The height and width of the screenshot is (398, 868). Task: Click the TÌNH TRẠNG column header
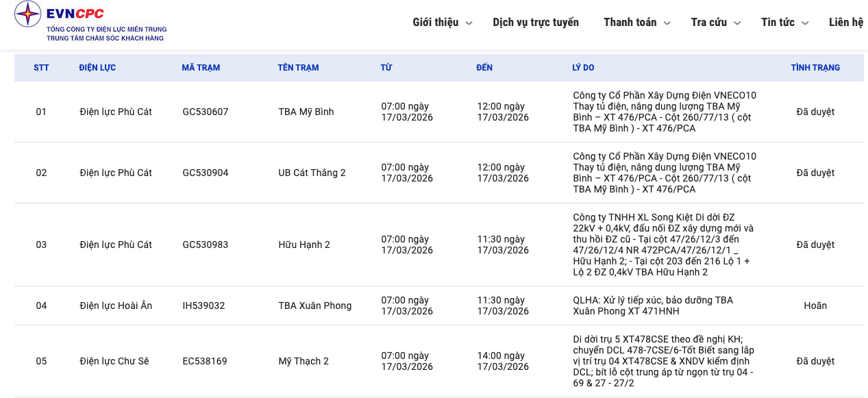click(815, 68)
